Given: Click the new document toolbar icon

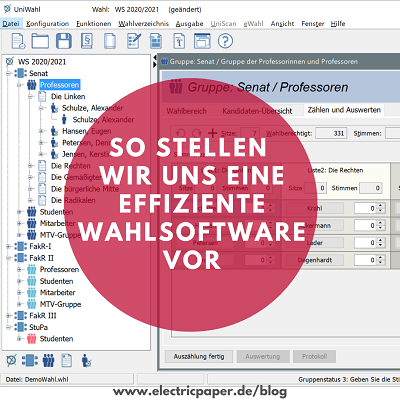Looking at the screenshot, I should click(18, 41).
